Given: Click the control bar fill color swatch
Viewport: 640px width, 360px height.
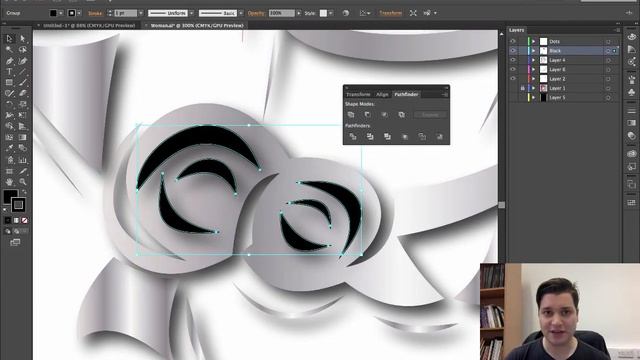Looking at the screenshot, I should click(x=53, y=13).
